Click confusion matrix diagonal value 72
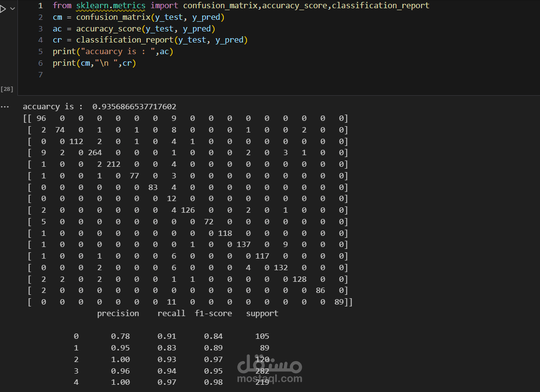This screenshot has height=392, width=540. (x=209, y=222)
